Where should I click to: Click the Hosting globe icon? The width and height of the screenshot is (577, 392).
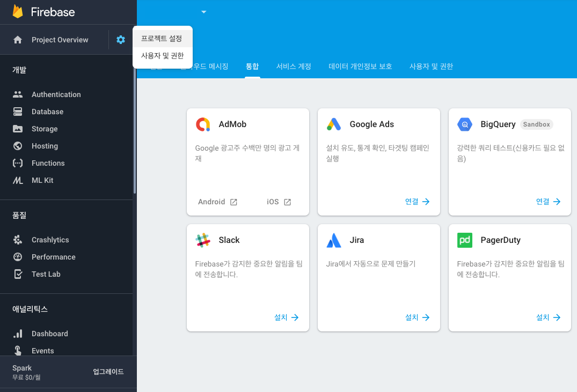pyautogui.click(x=18, y=146)
